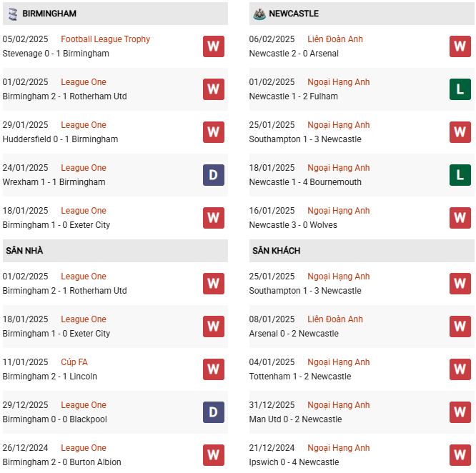This screenshot has height=473, width=476.
Task: Select the W badge for Birmingham vs Lincoln
Action: (x=213, y=369)
